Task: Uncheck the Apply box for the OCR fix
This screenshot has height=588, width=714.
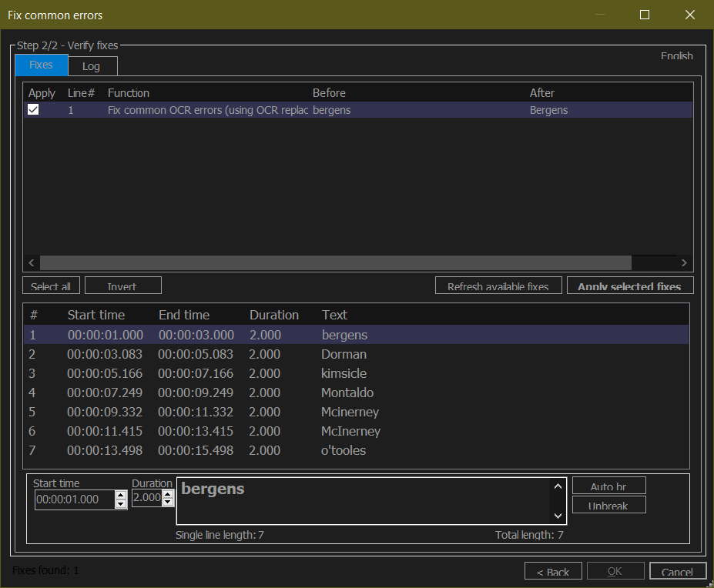Action: pyautogui.click(x=33, y=109)
